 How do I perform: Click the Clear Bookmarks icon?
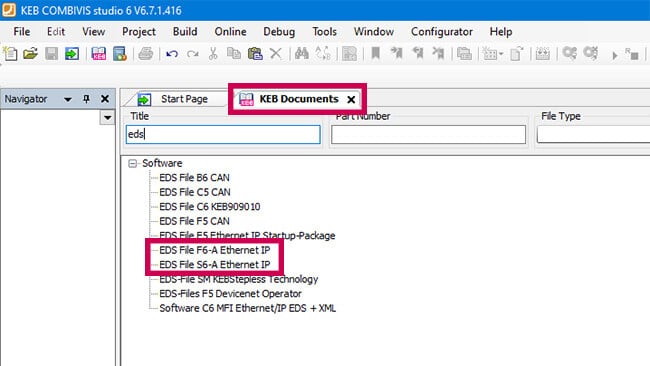point(438,54)
